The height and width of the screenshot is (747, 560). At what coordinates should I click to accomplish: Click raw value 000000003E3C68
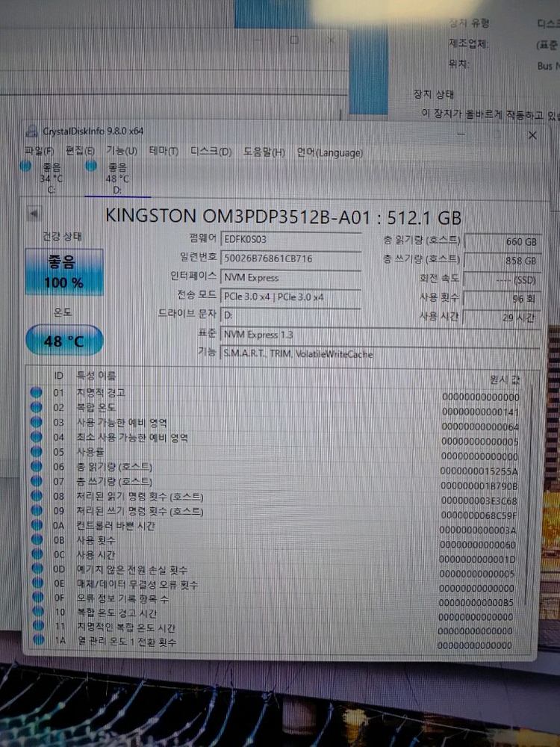click(x=479, y=500)
